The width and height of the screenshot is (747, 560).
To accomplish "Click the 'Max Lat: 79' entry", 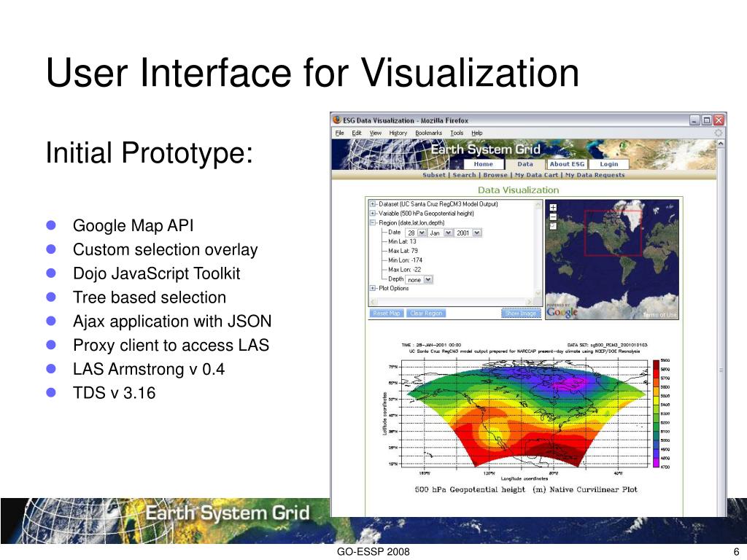I will pyautogui.click(x=403, y=251).
